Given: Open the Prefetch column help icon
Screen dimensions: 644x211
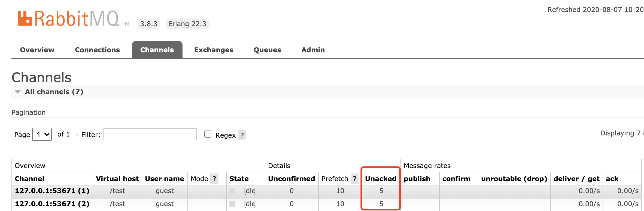Looking at the screenshot, I should coord(355,179).
